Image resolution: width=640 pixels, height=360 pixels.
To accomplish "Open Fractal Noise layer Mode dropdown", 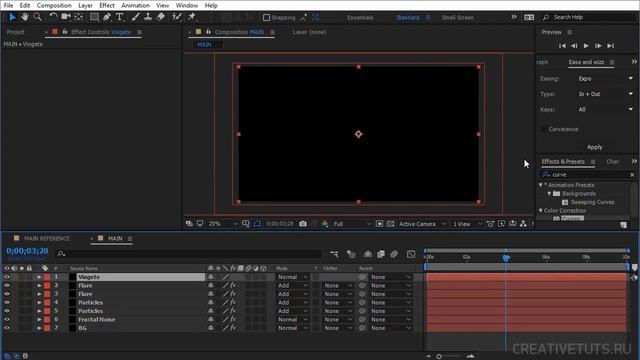I will [293, 320].
